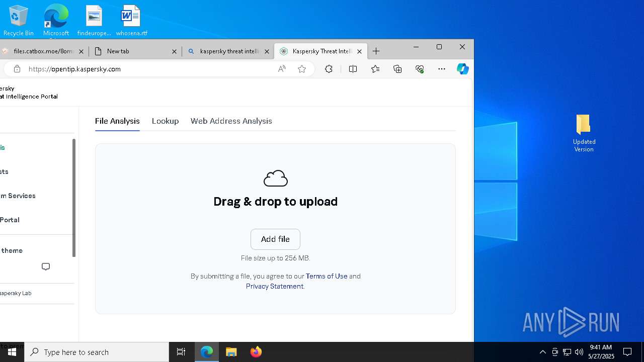The image size is (644, 362).
Task: Open the Updated Version folder on desktop
Action: (x=584, y=133)
